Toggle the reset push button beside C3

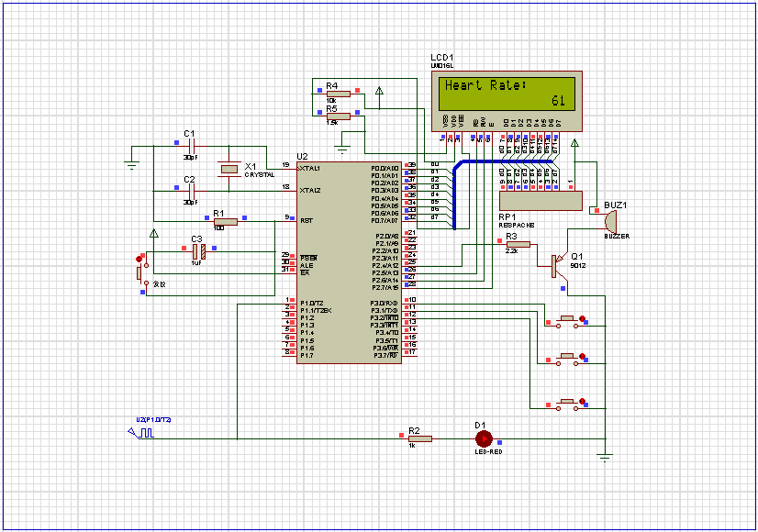[x=141, y=274]
